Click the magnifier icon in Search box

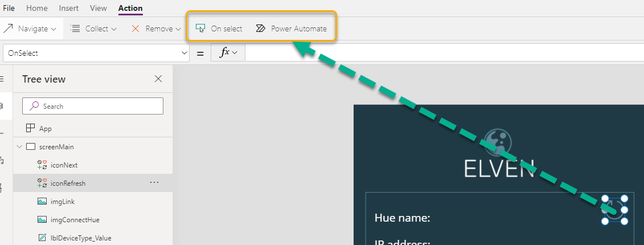click(x=35, y=105)
